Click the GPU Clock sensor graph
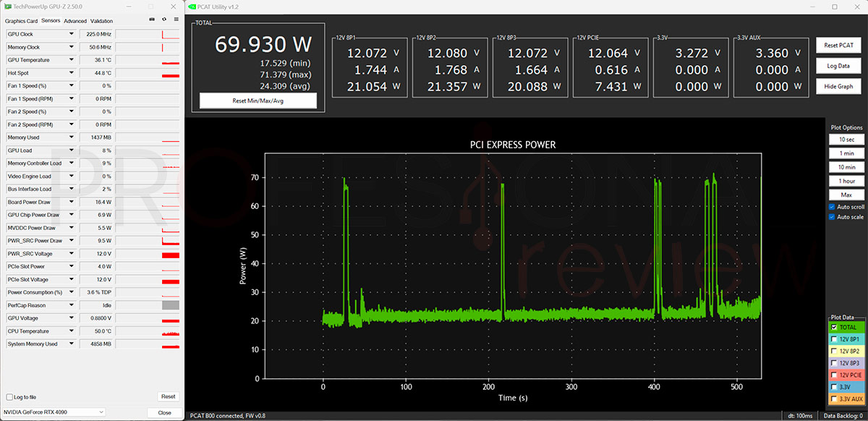Image resolution: width=868 pixels, height=421 pixels. (x=147, y=34)
